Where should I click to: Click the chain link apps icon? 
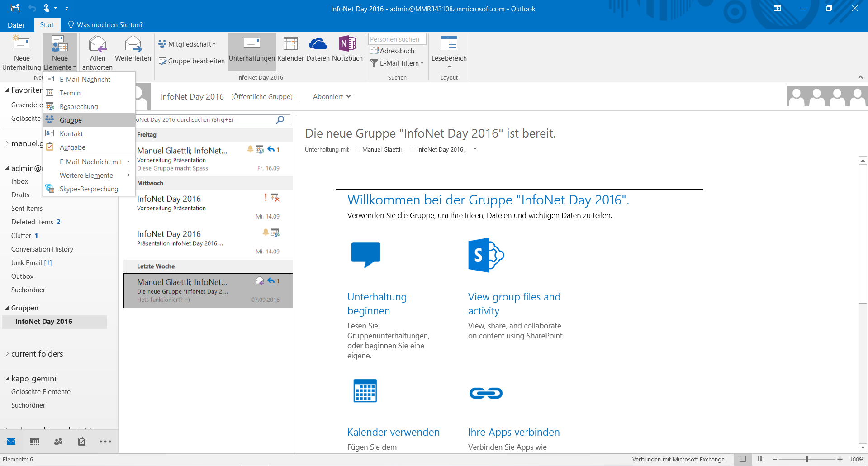(x=486, y=393)
